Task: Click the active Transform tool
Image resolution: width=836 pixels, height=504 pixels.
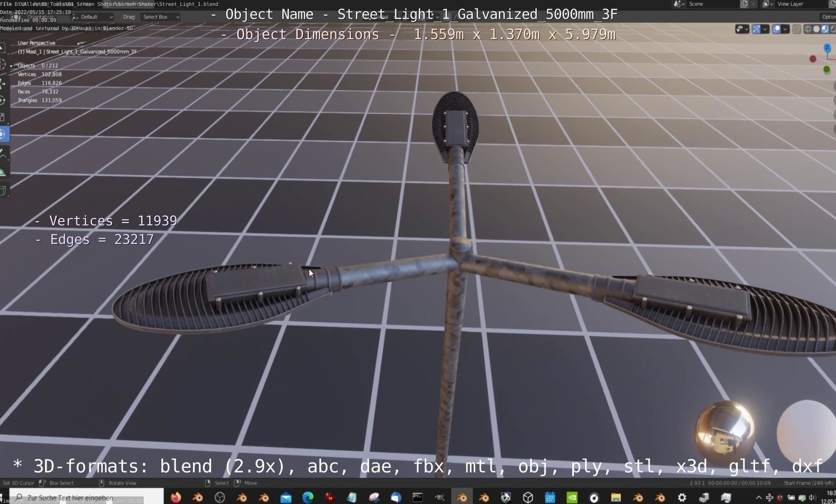Action: tap(4, 134)
